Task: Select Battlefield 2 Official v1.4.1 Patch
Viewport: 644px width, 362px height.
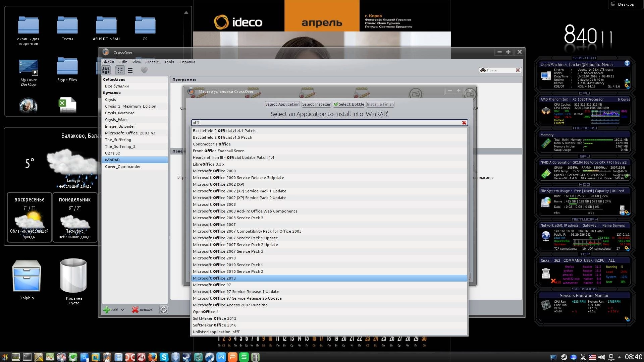Action: [329, 131]
